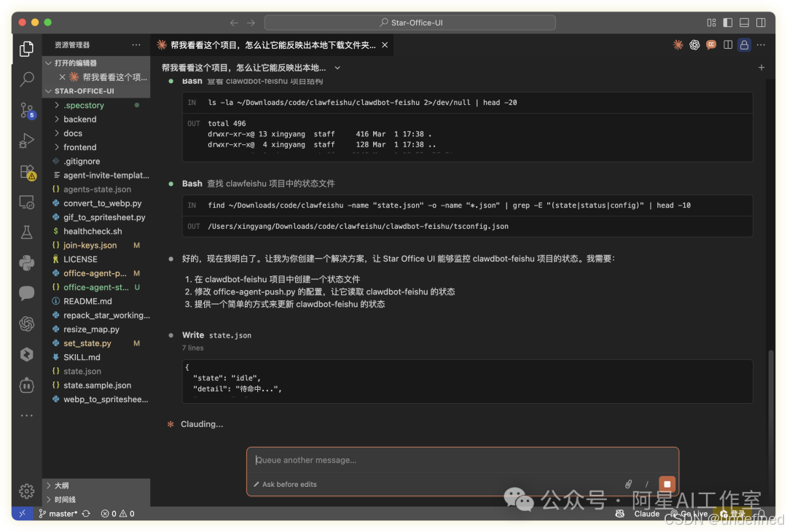The width and height of the screenshot is (787, 532).
Task: Open Manage settings gear
Action: click(27, 491)
